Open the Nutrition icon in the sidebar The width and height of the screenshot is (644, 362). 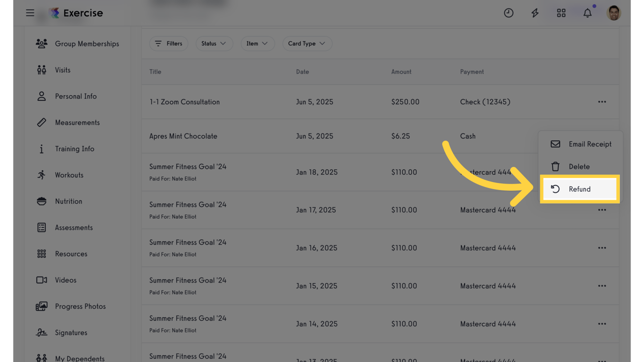click(x=41, y=201)
